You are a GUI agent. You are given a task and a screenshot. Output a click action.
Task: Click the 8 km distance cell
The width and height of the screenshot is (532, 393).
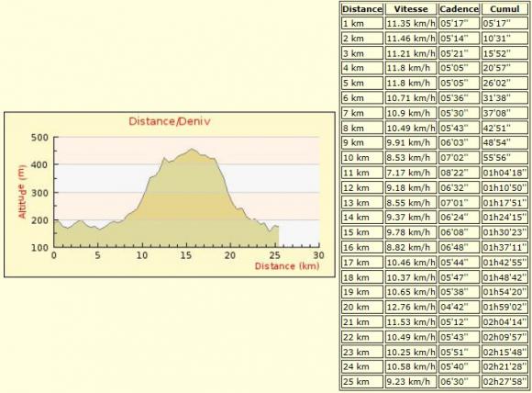(362, 128)
